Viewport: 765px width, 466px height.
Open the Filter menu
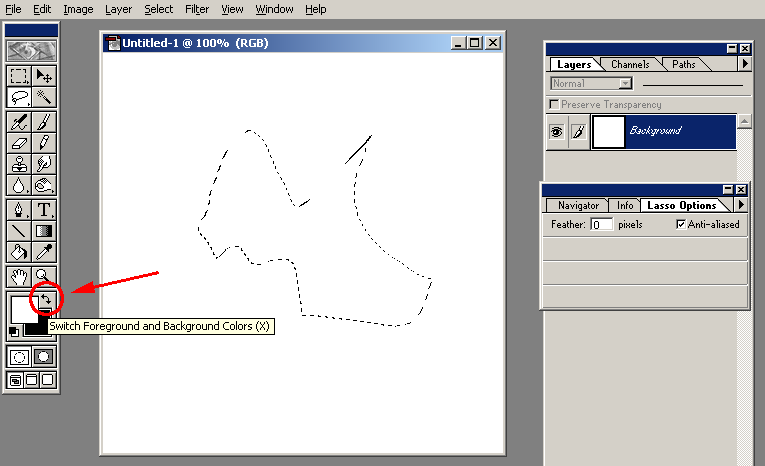pyautogui.click(x=197, y=9)
